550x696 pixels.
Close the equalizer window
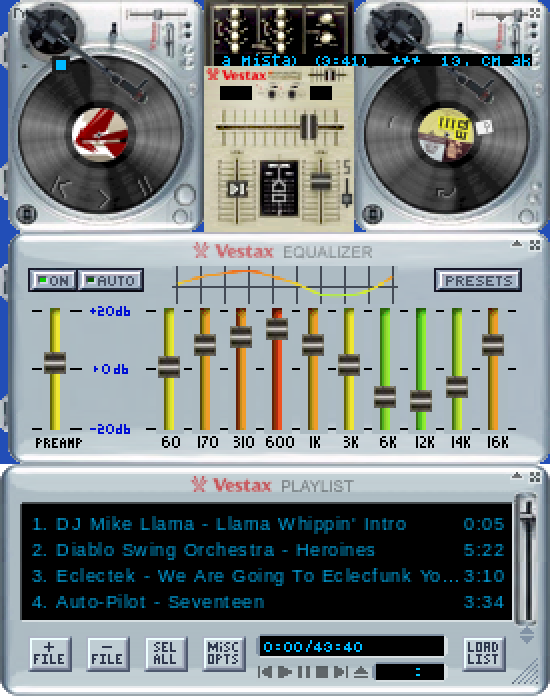coord(535,245)
